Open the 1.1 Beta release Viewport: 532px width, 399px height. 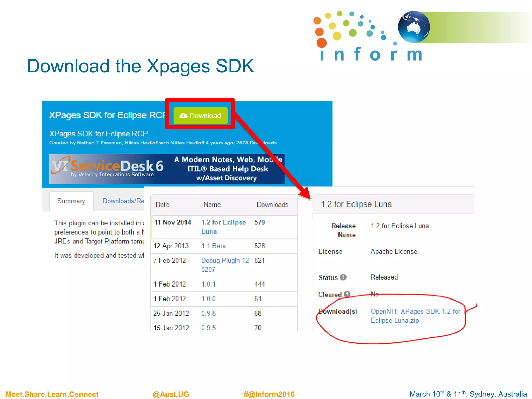tap(213, 246)
